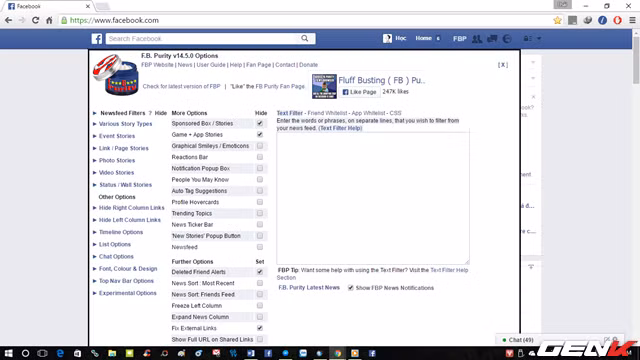Screen dimensions: 640x360
Task: Click the Like Page button
Action: (359, 92)
